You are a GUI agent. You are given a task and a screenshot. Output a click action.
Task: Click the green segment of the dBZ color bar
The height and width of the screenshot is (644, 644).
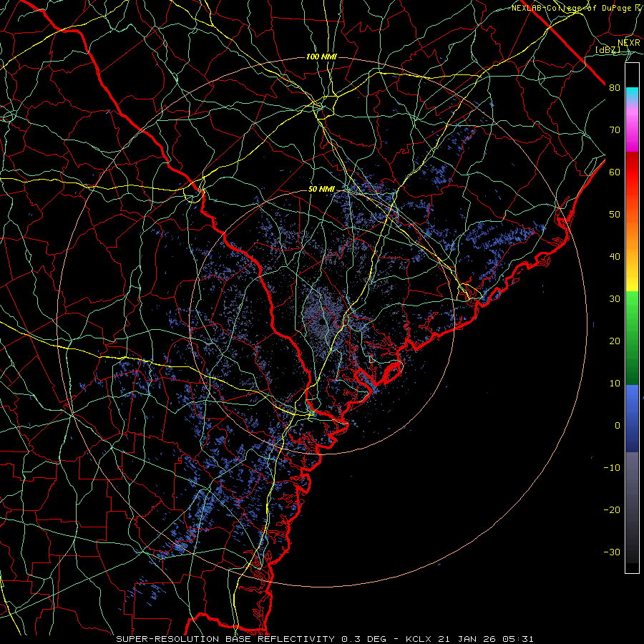632,338
